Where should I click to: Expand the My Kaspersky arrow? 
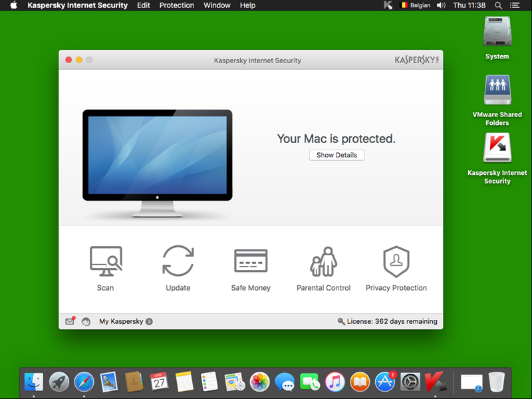click(149, 322)
